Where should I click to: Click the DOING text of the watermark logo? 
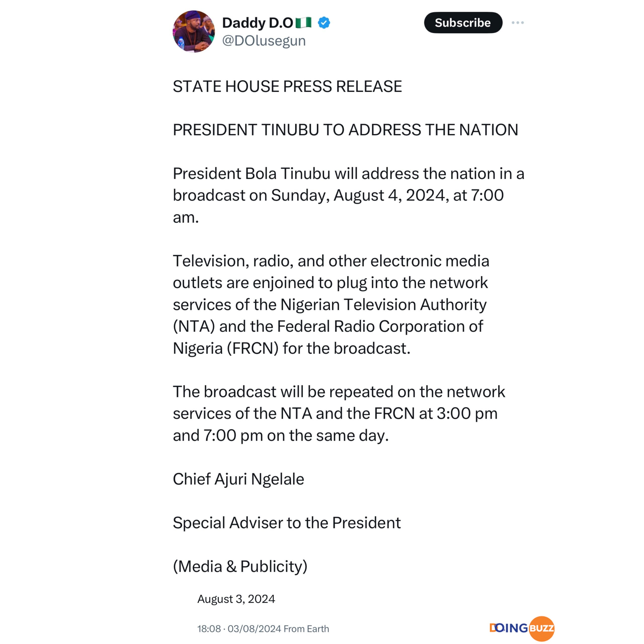click(509, 628)
